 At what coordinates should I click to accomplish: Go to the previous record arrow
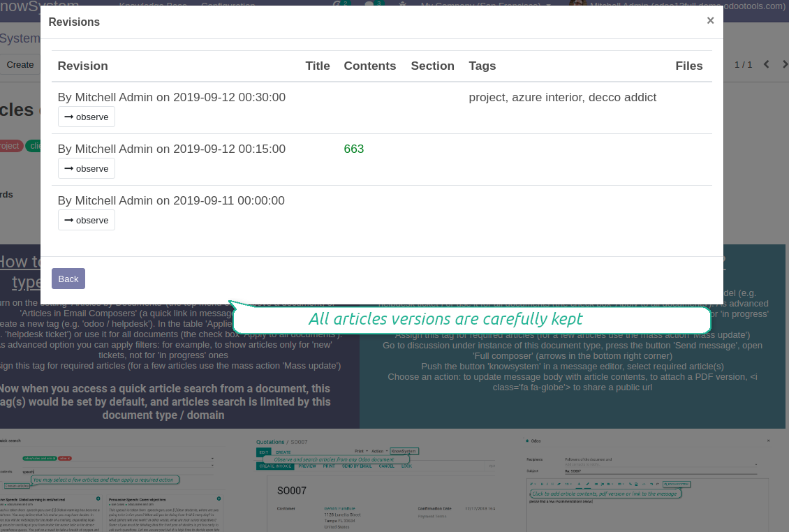pyautogui.click(x=767, y=64)
